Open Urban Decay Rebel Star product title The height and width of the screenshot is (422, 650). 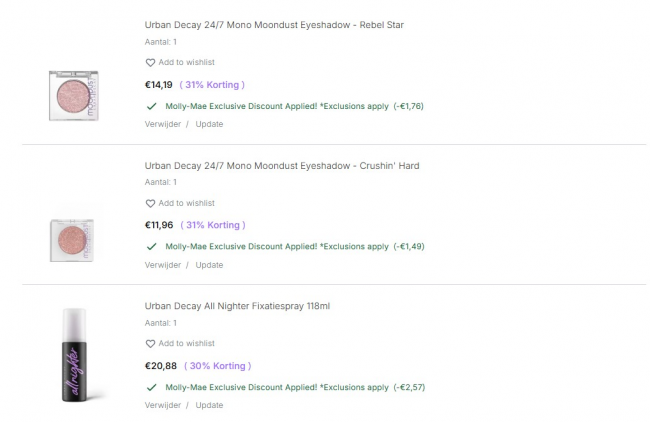pos(274,25)
